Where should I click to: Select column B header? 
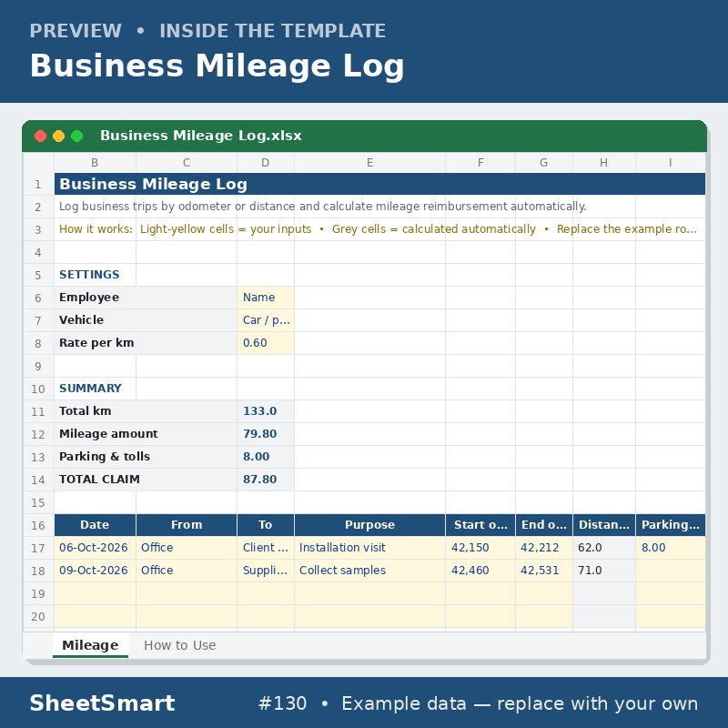pyautogui.click(x=95, y=163)
